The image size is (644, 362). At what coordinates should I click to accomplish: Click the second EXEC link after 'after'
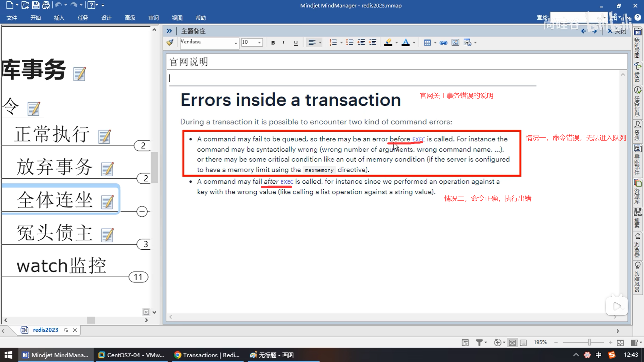[x=287, y=182]
